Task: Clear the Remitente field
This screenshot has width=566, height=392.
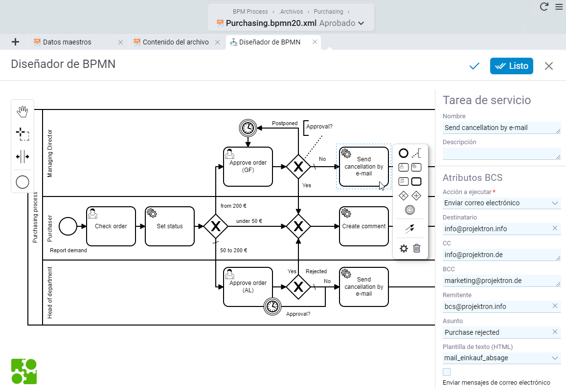Action: [555, 306]
